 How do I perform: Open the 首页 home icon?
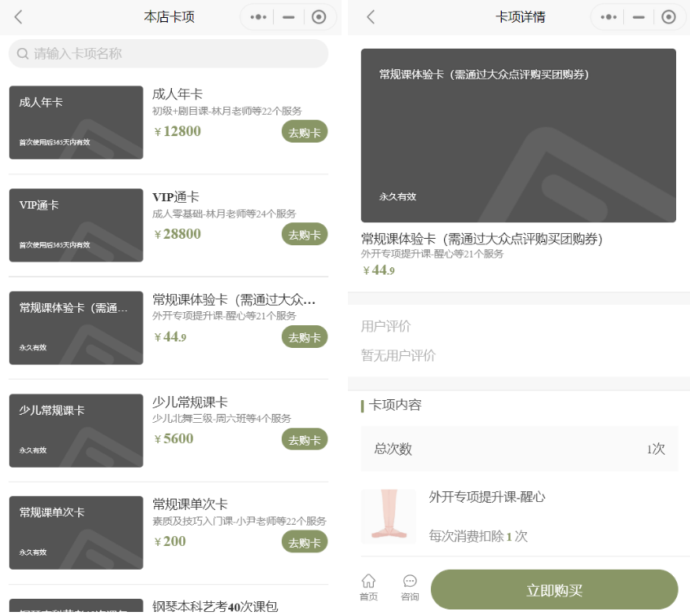368,587
